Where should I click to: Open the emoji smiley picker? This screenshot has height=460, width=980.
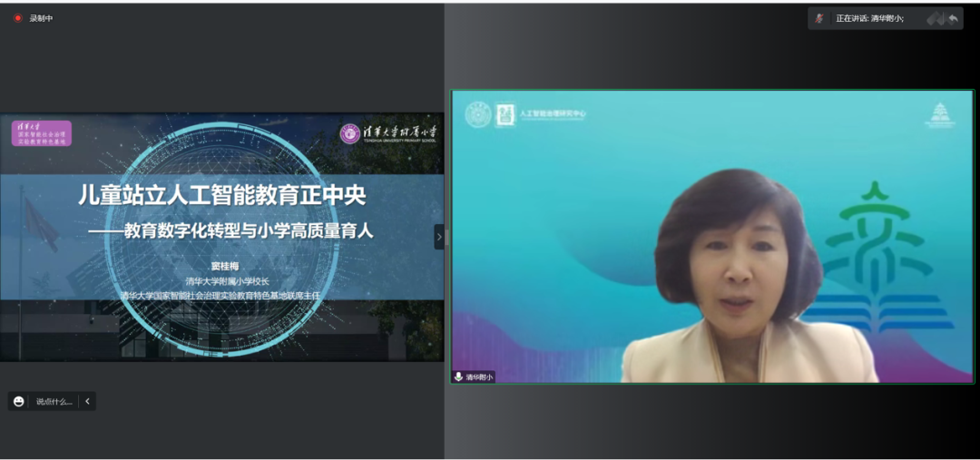[x=19, y=401]
